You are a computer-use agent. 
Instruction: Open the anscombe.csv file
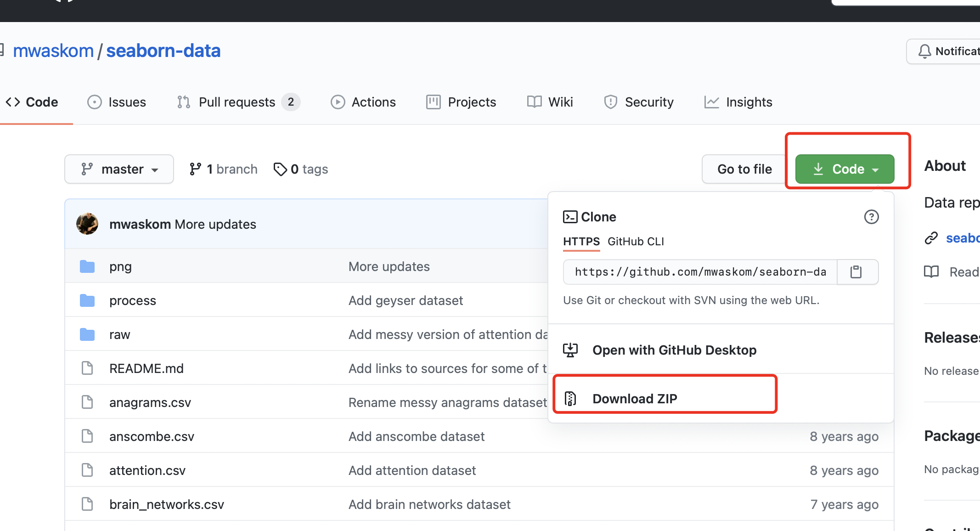pos(152,436)
